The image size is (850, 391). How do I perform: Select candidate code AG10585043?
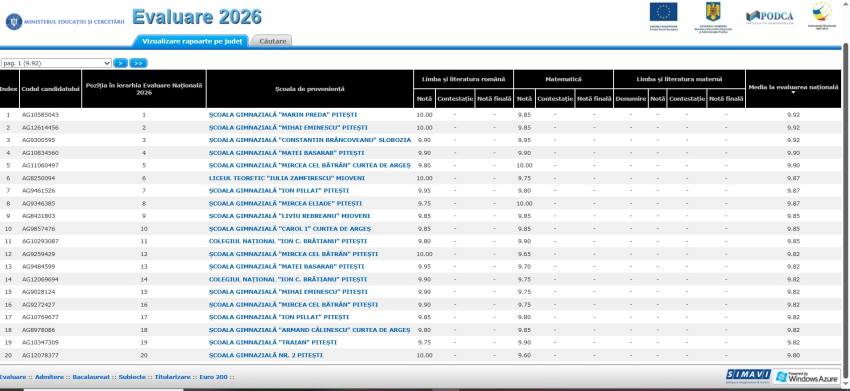click(x=40, y=115)
